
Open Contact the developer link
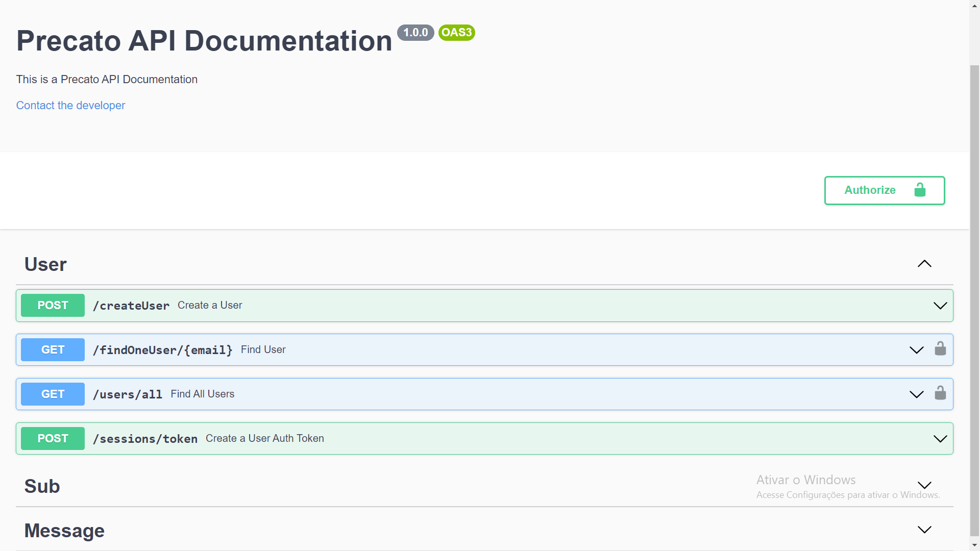tap(70, 106)
